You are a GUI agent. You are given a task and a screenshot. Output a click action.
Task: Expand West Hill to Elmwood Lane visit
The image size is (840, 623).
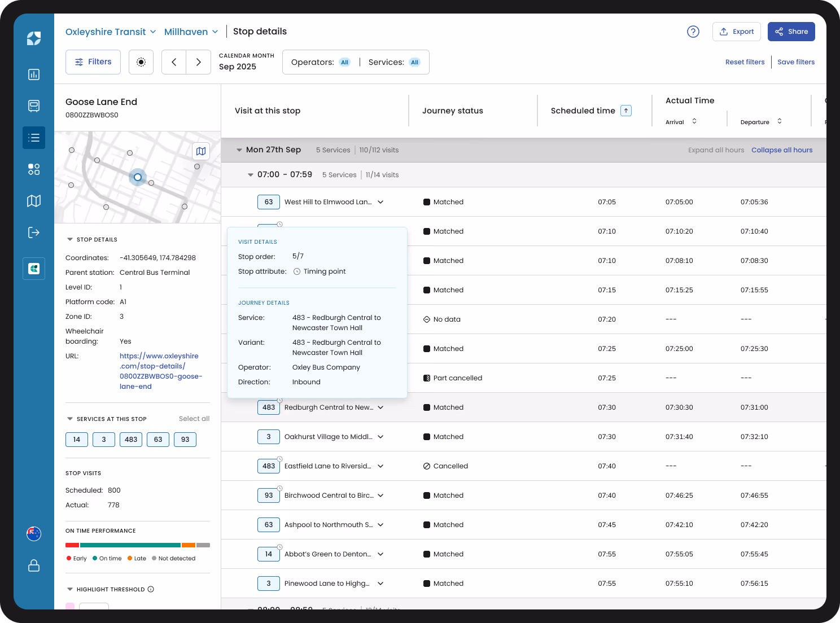(x=380, y=202)
